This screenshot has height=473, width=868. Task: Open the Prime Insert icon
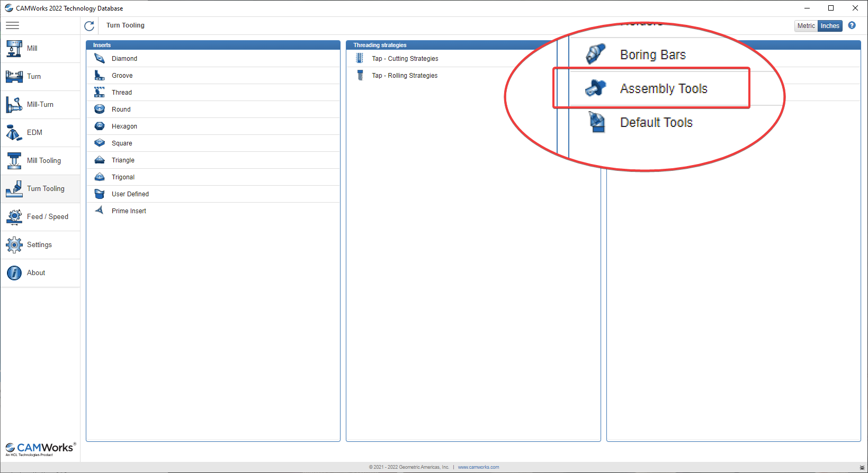(x=100, y=211)
